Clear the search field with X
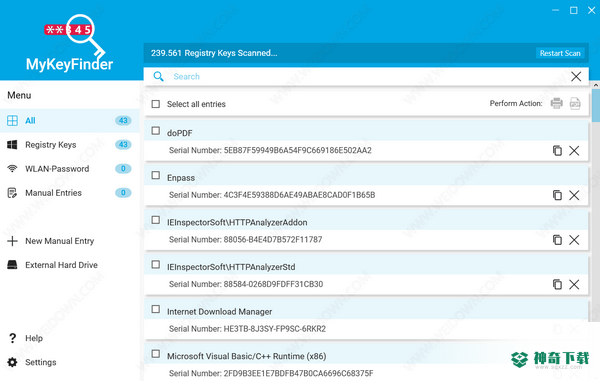The width and height of the screenshot is (600, 381). [x=576, y=76]
